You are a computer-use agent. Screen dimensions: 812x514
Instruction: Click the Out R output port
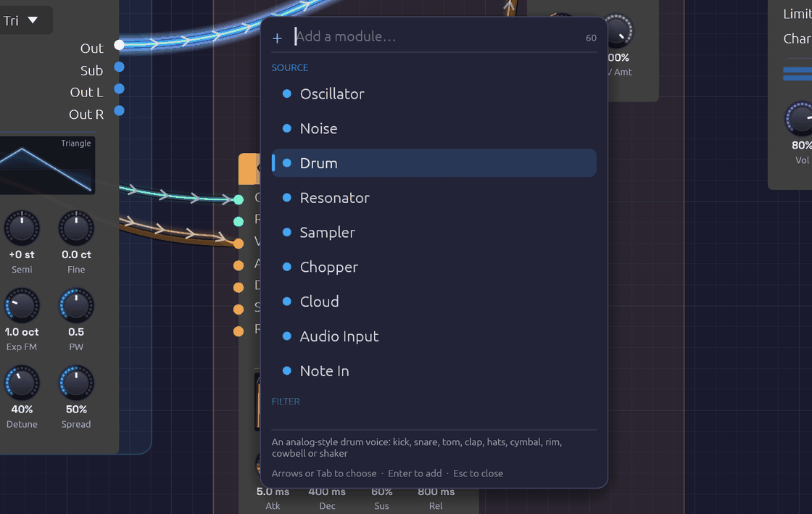[x=119, y=111]
